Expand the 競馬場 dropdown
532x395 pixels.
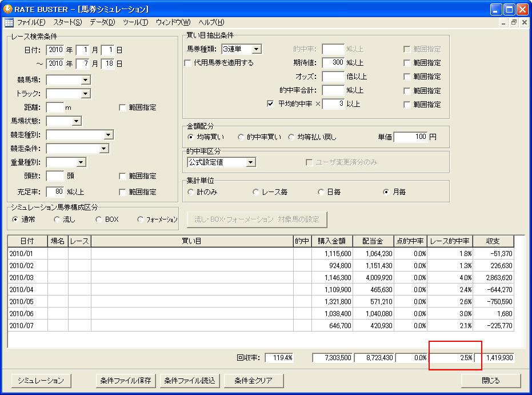coord(86,80)
